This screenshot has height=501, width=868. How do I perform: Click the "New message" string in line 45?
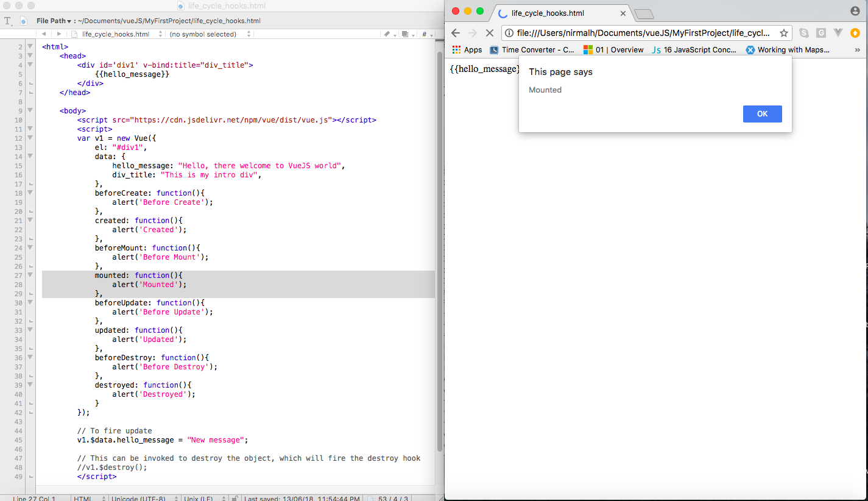pos(216,439)
